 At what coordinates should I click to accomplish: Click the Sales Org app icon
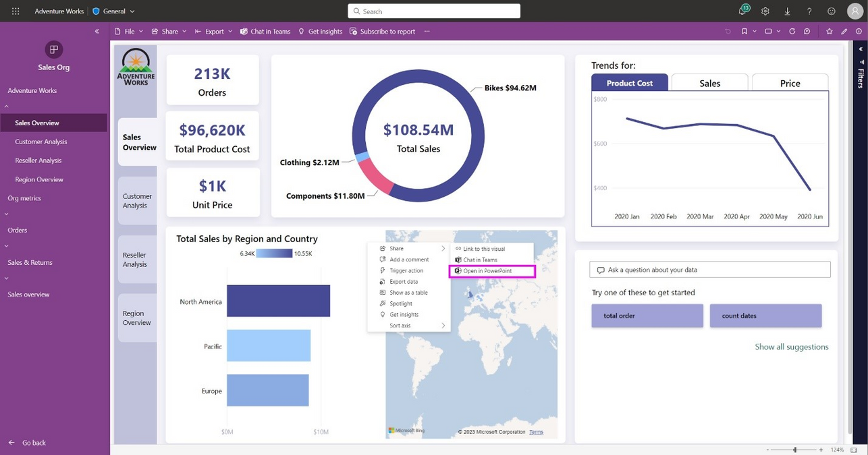[54, 49]
